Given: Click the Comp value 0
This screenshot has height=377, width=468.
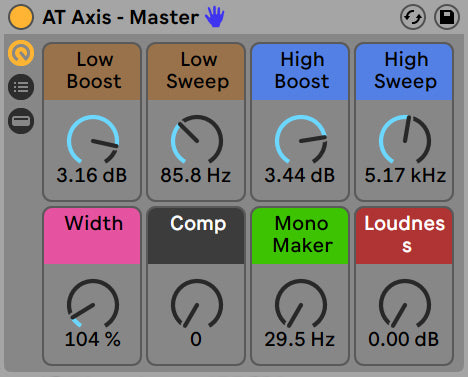Looking at the screenshot, I should click(x=196, y=339).
